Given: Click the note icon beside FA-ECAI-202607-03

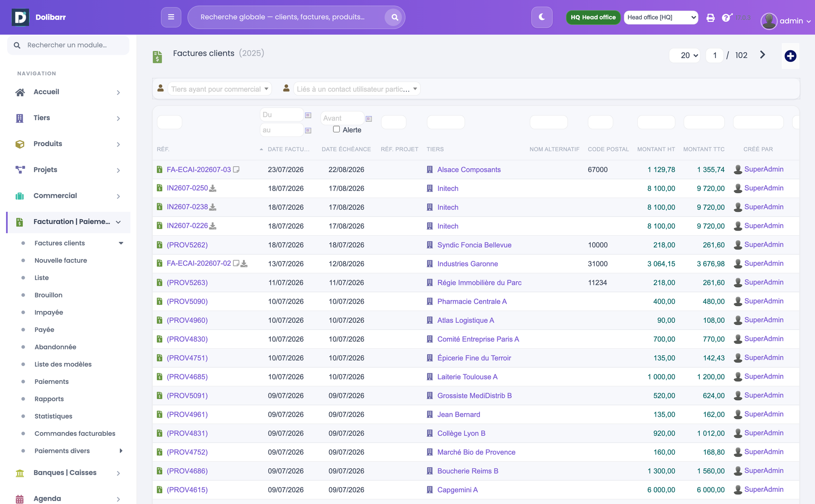Looking at the screenshot, I should 236,170.
